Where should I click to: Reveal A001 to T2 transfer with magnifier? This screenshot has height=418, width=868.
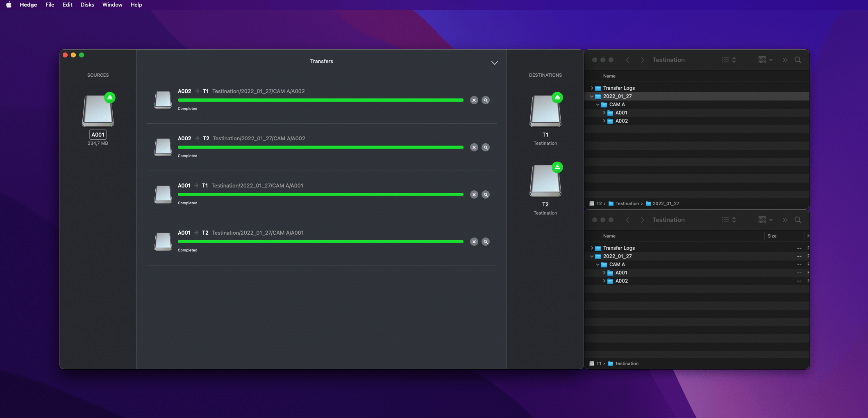coord(486,242)
